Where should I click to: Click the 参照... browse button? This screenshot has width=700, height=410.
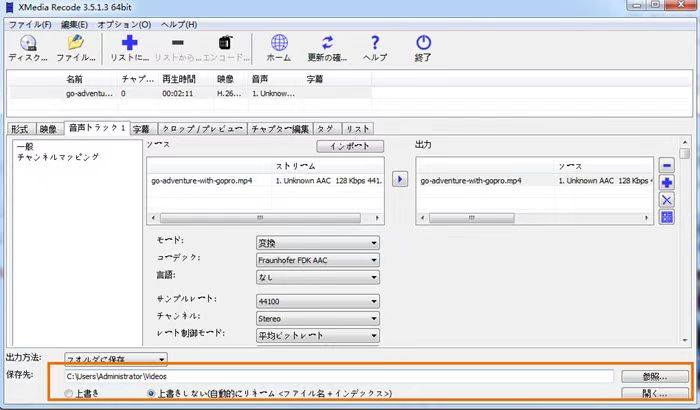point(655,377)
